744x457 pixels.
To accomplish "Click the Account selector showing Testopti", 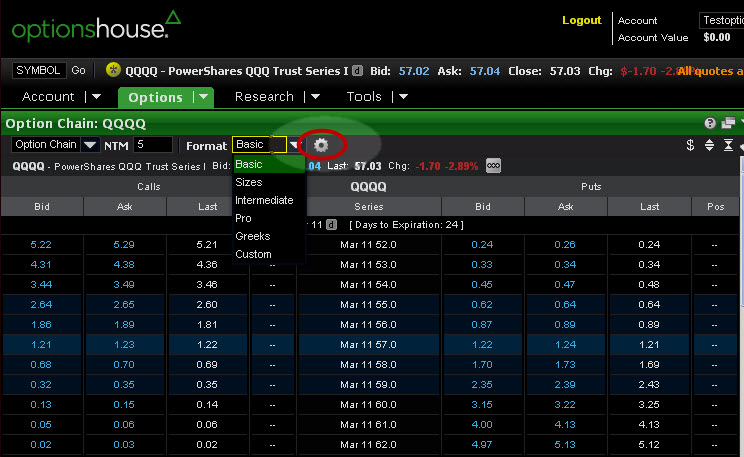I will [x=721, y=20].
